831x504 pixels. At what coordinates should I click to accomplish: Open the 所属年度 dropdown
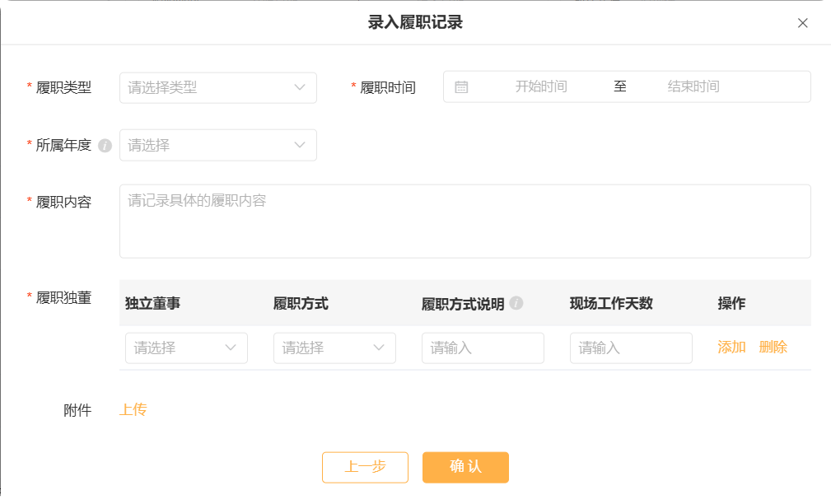tap(217, 145)
